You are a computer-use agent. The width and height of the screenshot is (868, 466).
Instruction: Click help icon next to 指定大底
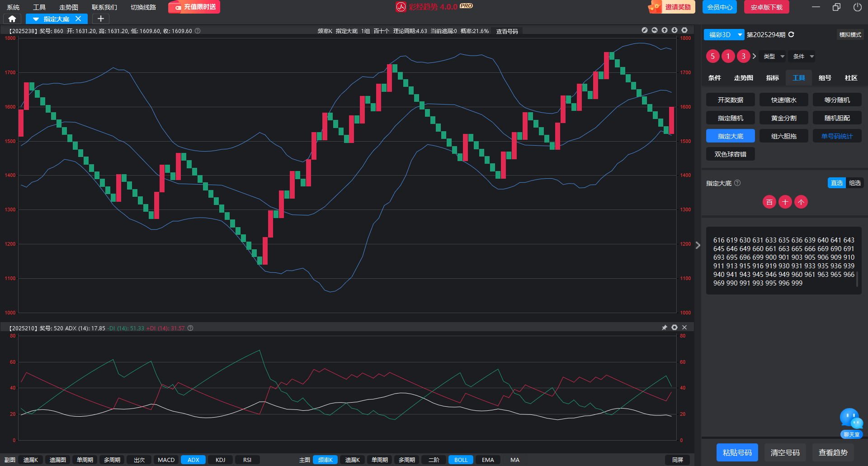737,183
